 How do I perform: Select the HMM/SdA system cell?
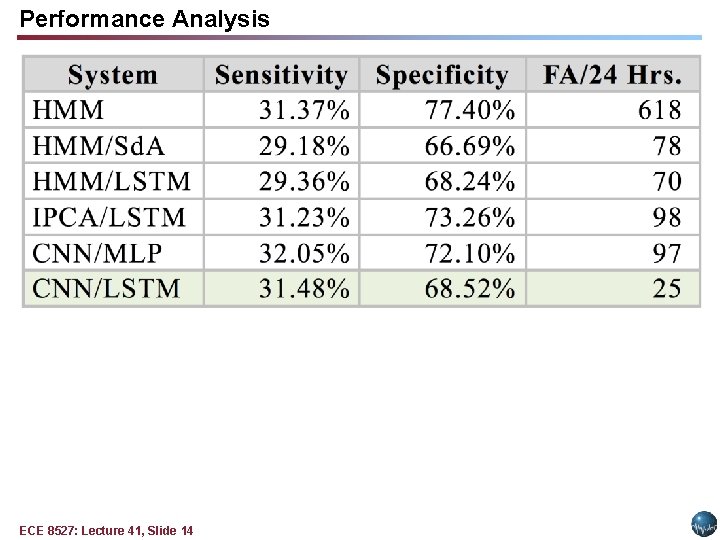113,146
